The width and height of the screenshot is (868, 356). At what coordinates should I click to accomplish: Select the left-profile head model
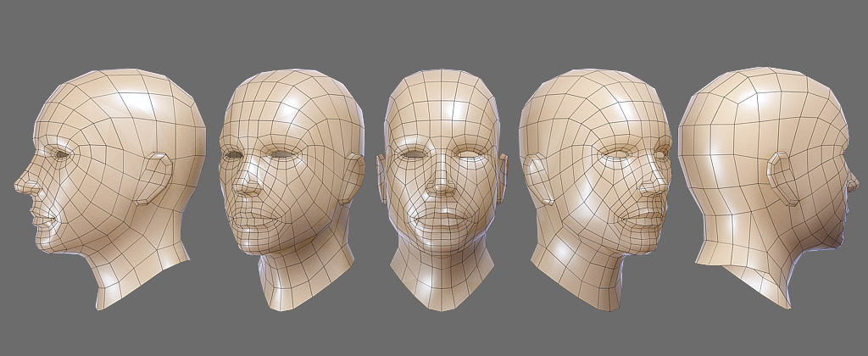click(x=110, y=188)
